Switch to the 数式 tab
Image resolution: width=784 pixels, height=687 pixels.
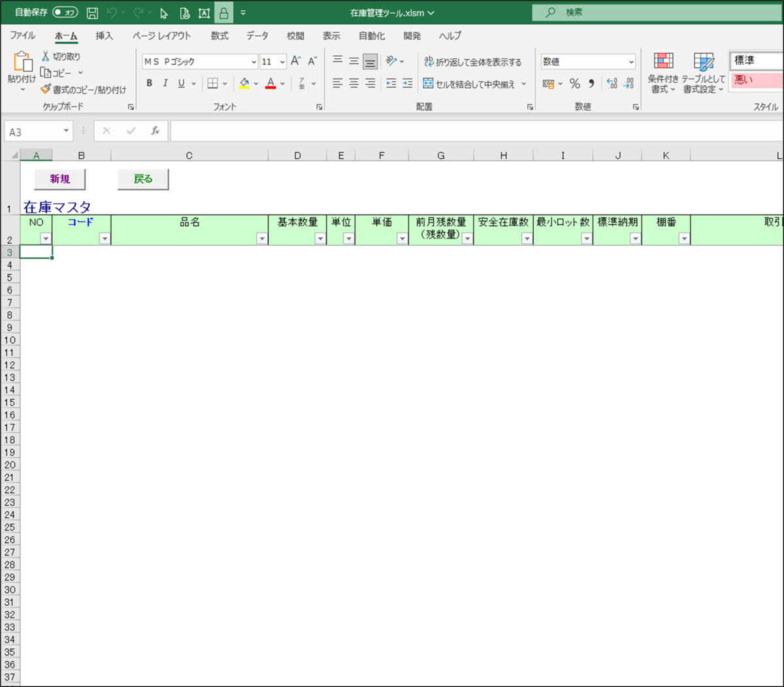(x=220, y=35)
